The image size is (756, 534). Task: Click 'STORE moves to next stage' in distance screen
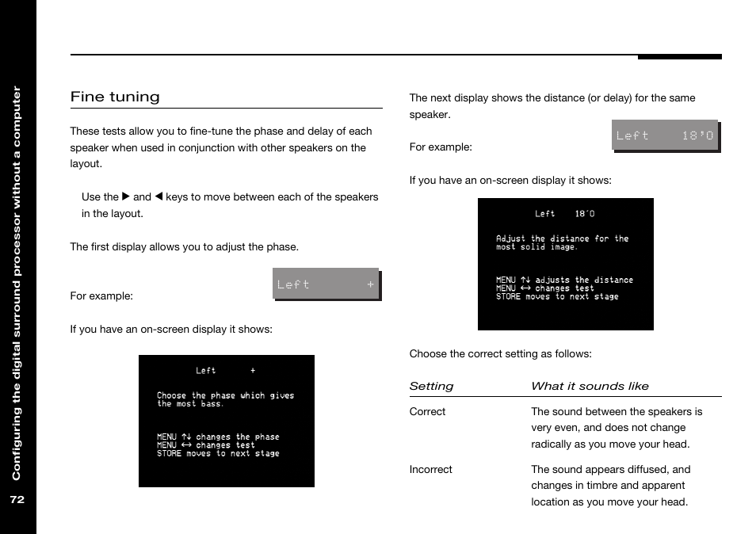point(557,297)
